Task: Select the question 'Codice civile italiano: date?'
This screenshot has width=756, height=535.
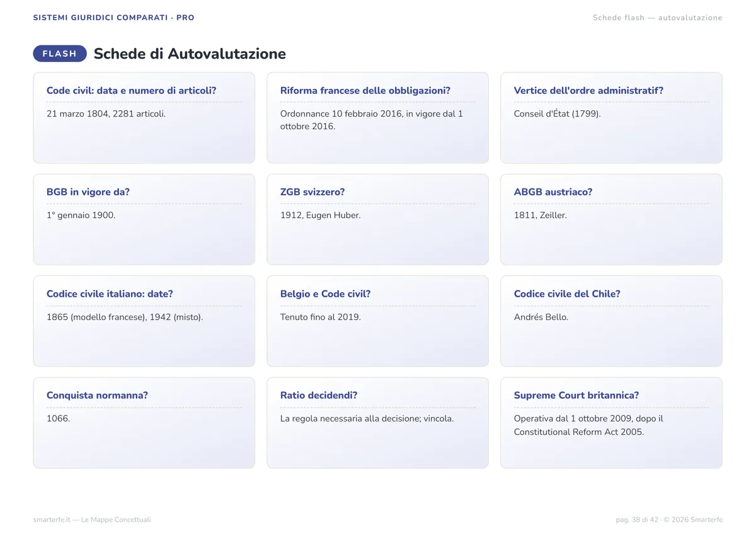Action: pyautogui.click(x=110, y=294)
